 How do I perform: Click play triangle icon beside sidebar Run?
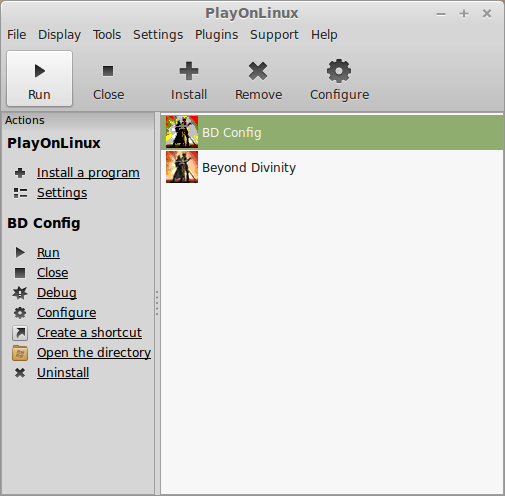coord(20,252)
